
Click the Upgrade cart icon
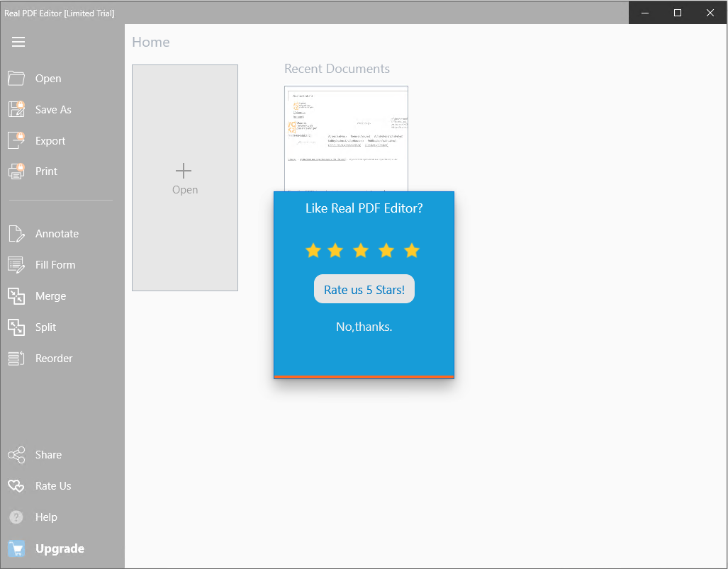pos(16,548)
